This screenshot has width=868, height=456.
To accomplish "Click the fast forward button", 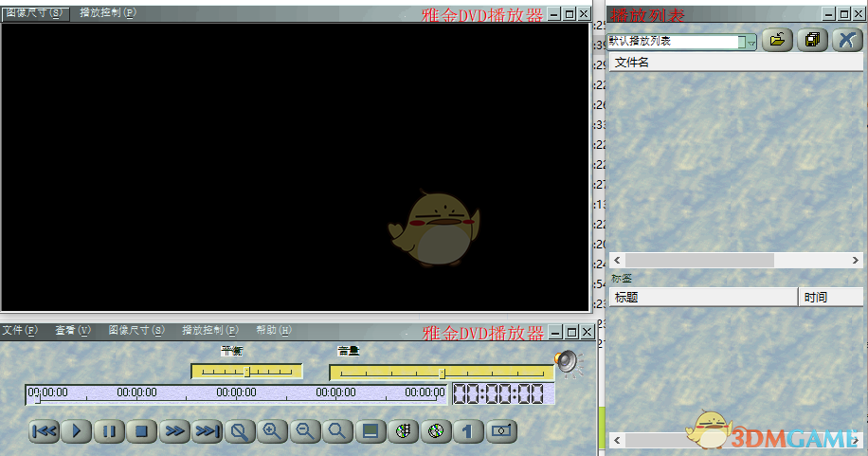I will point(174,431).
